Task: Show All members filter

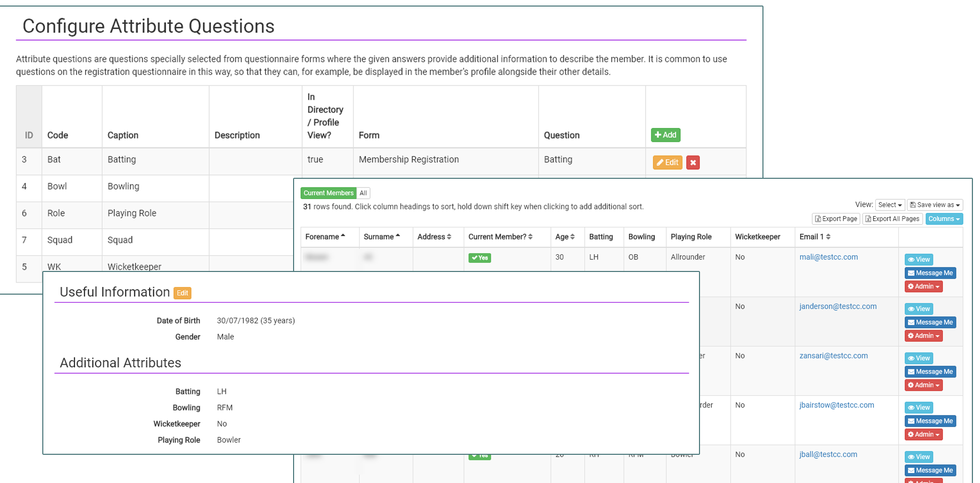Action: [x=363, y=193]
